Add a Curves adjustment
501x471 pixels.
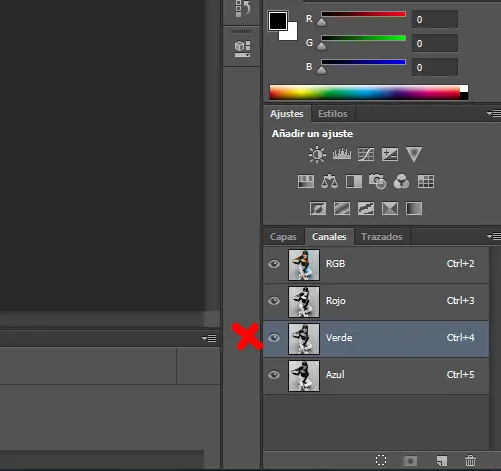[366, 155]
